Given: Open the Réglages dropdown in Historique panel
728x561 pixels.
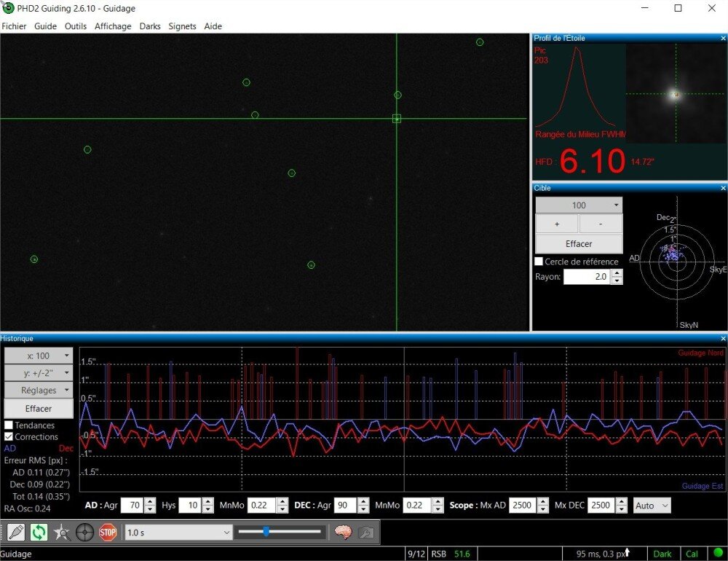Looking at the screenshot, I should (38, 390).
